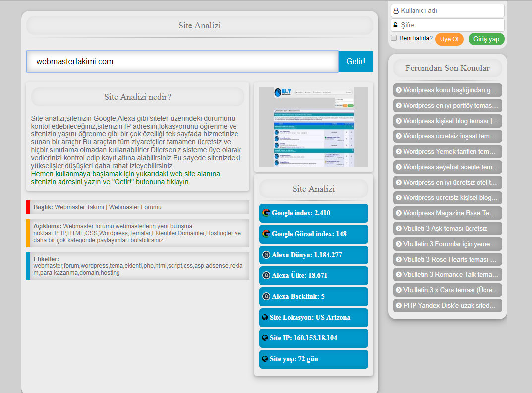Image resolution: width=532 pixels, height=393 pixels.
Task: Click the Alexa icon beside Alexa Backlink
Action: 266,296
